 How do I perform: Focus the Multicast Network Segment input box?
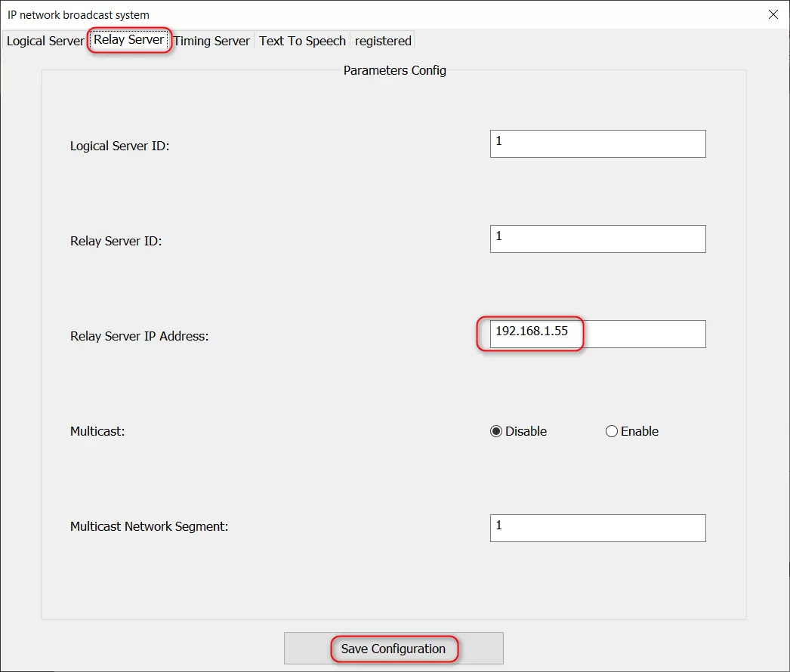597,528
